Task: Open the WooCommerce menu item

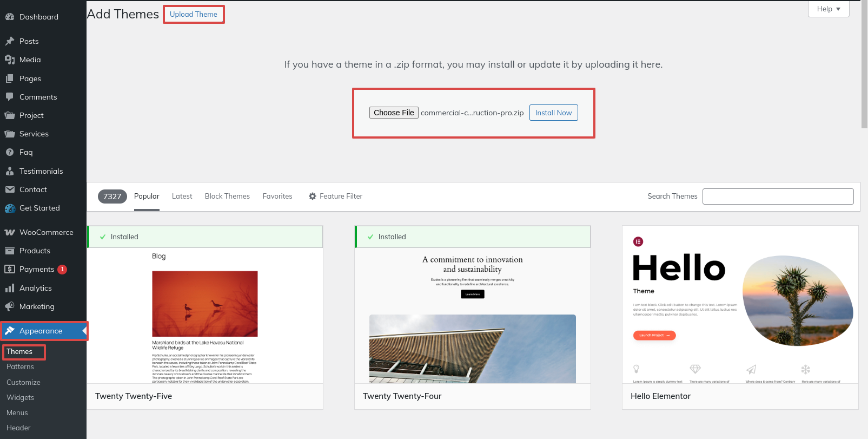Action: pos(43,232)
